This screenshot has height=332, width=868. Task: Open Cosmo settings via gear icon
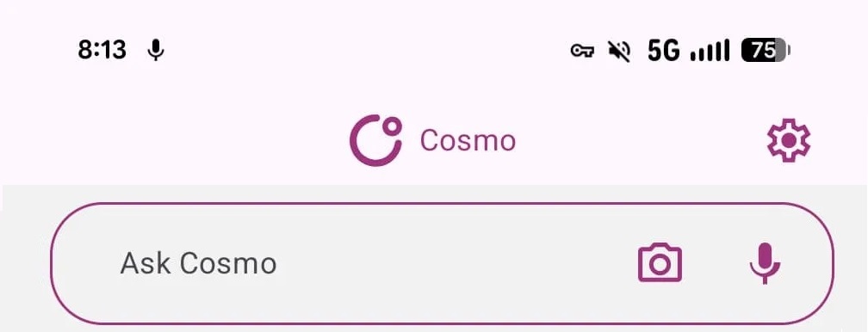pos(788,140)
